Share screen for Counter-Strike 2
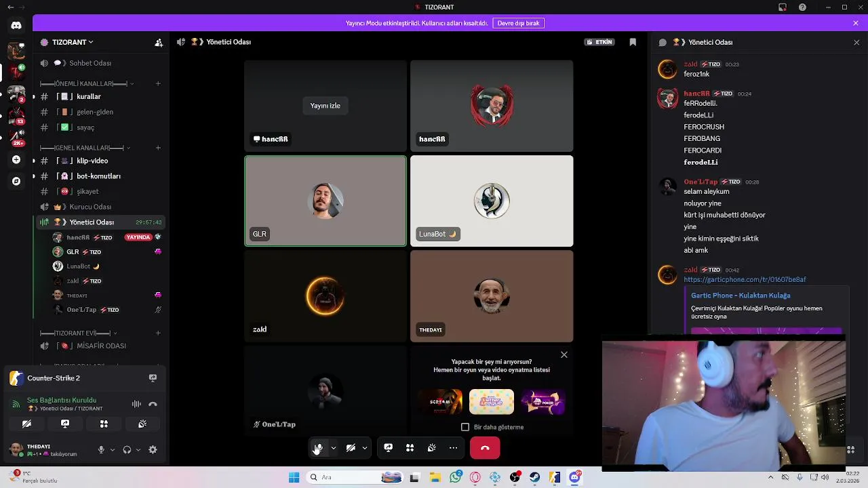Viewport: 868px width, 488px height. [153, 378]
